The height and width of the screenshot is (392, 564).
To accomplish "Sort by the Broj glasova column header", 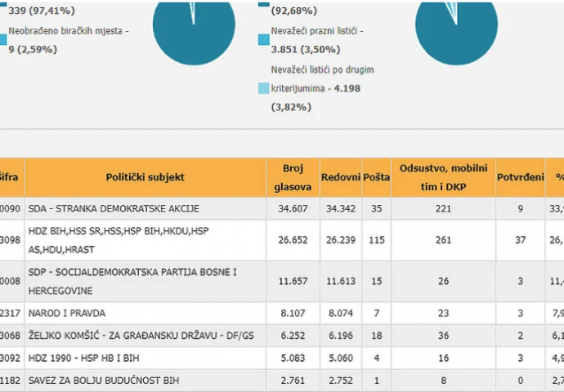I will coord(293,177).
